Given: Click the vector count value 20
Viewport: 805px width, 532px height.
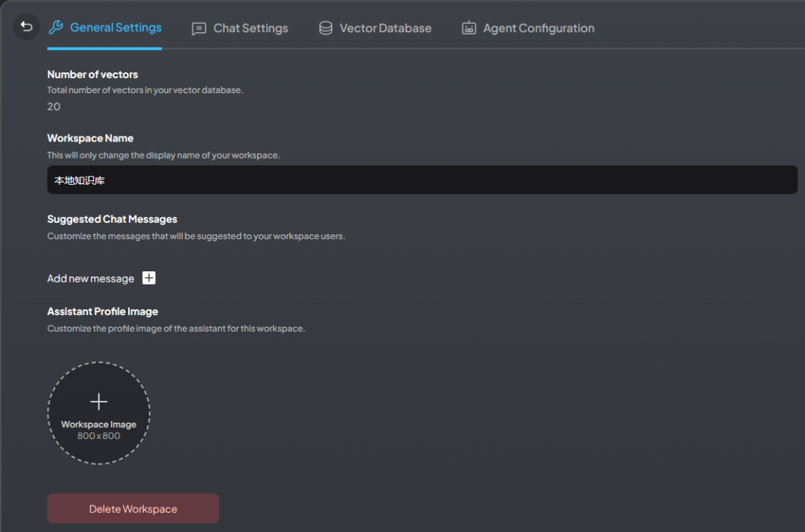Looking at the screenshot, I should click(54, 107).
